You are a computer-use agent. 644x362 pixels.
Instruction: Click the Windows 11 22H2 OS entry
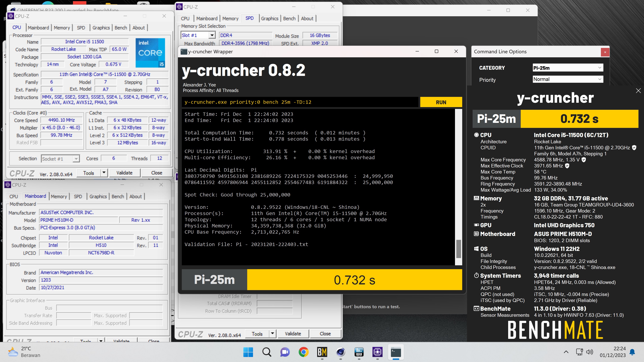(557, 249)
